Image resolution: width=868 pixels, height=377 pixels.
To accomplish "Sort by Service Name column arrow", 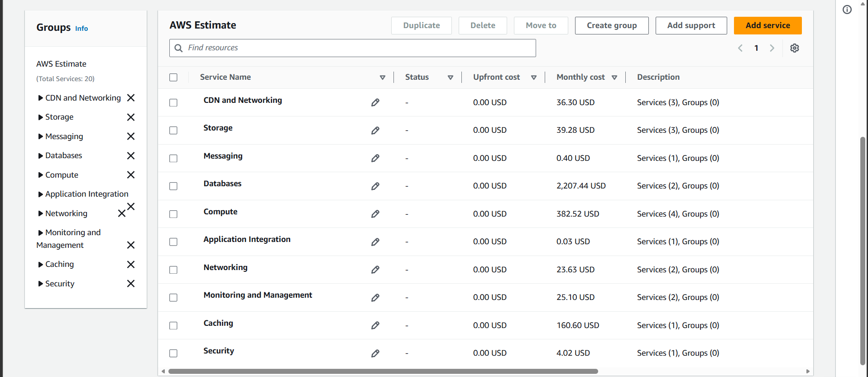I will tap(383, 77).
